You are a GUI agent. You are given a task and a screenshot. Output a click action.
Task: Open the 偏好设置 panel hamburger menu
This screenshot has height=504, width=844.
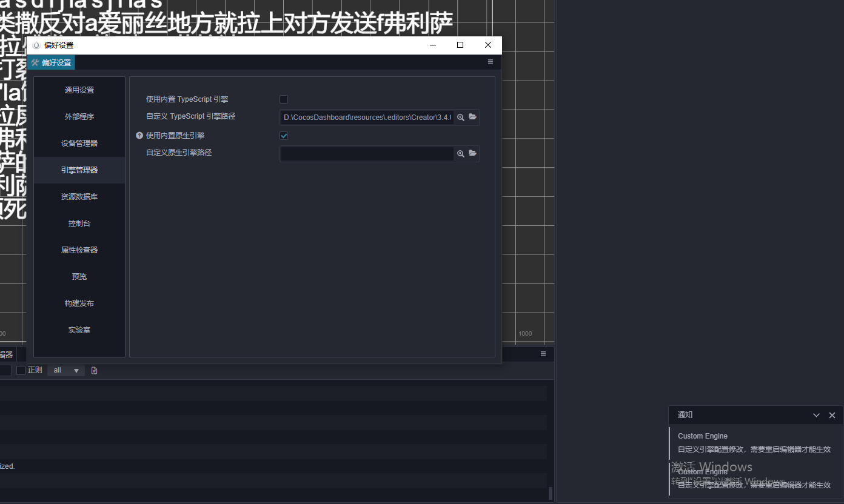click(x=491, y=62)
